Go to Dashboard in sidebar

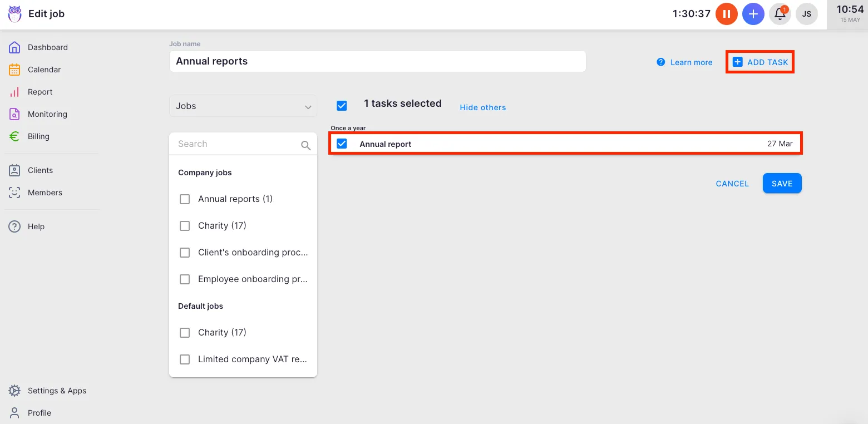[x=47, y=47]
